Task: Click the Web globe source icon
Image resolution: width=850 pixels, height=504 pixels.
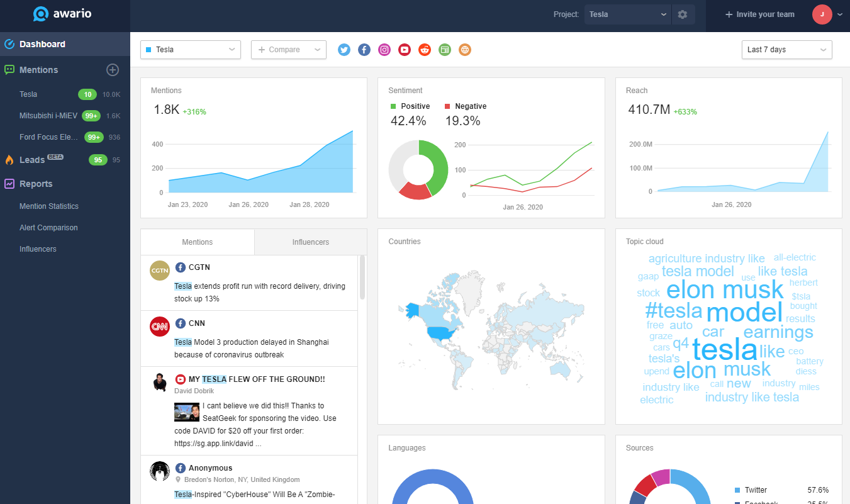Action: coord(465,50)
